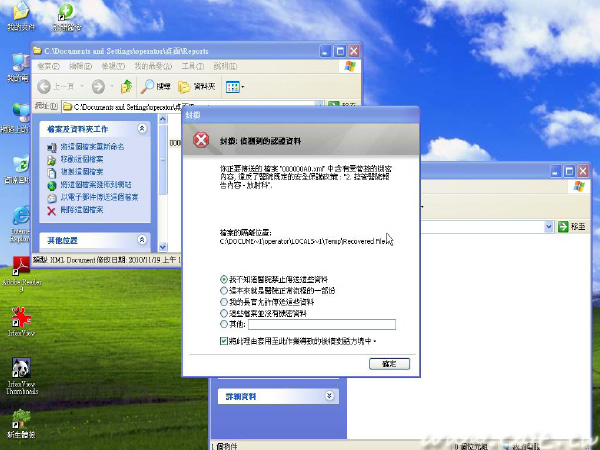Collapse the 其他位置 panel in Reports window
The image size is (600, 450).
click(142, 240)
